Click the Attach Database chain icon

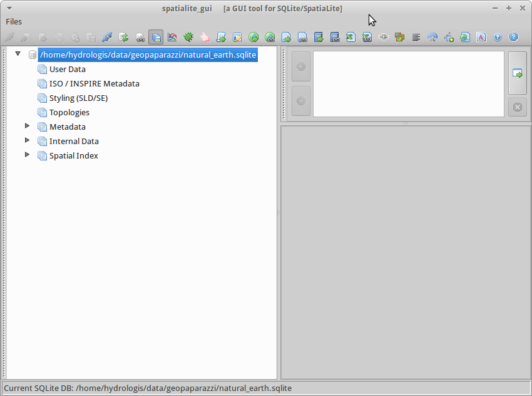(140, 37)
